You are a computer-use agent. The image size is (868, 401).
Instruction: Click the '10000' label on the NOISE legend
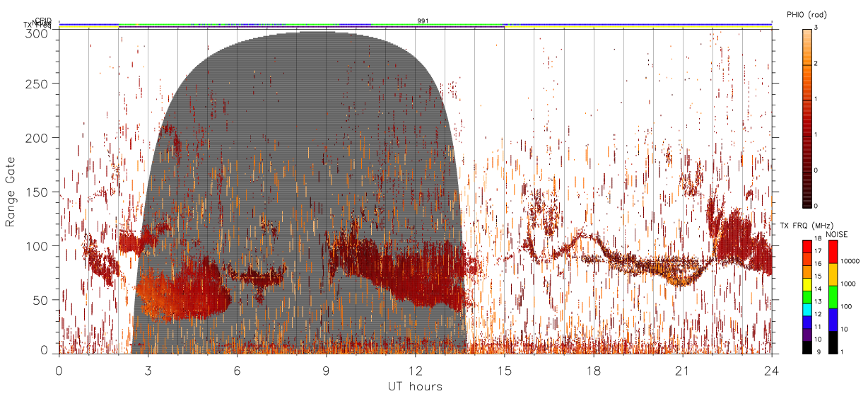coord(850,261)
